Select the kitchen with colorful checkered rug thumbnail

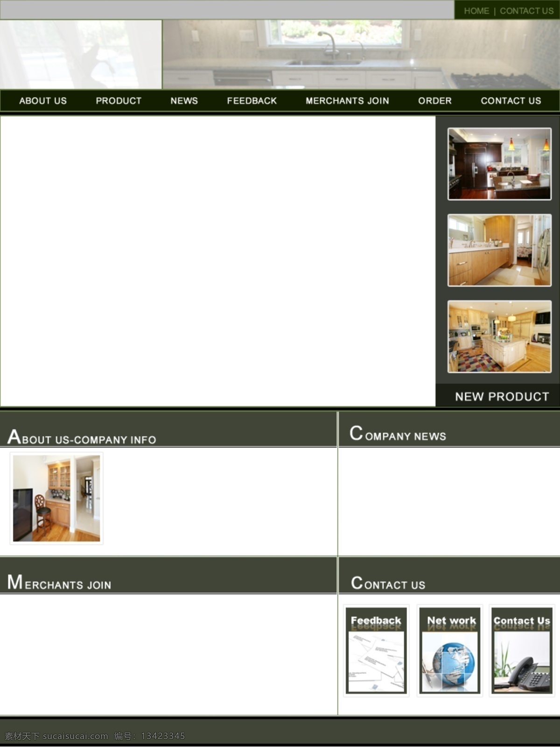point(499,337)
